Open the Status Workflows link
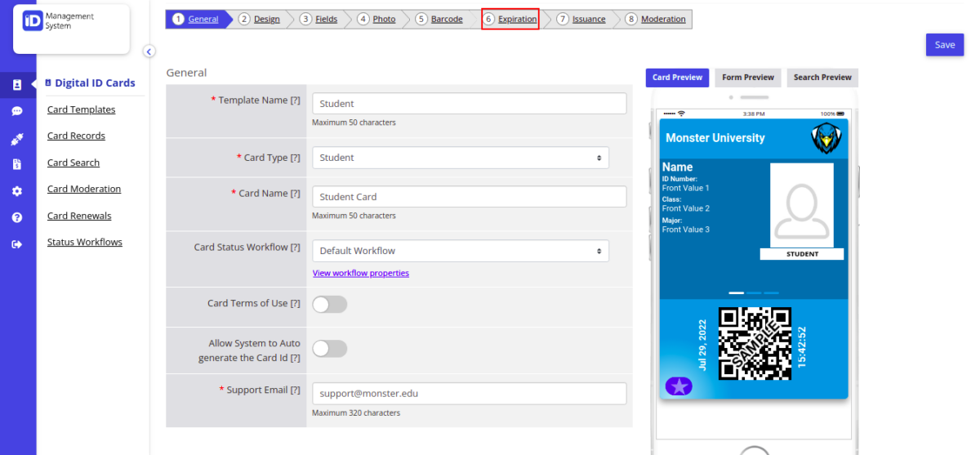Screen dimensions: 980x455 tap(85, 242)
